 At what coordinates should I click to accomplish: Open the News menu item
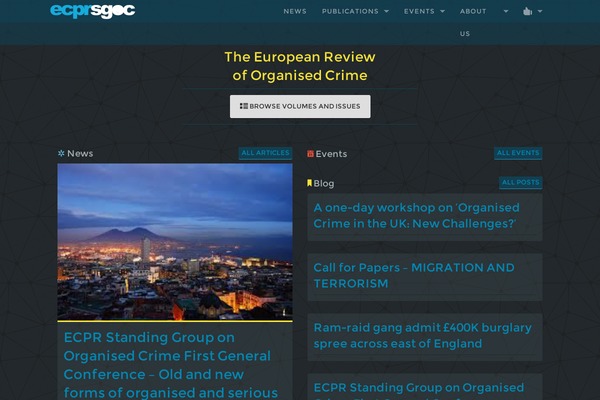(x=295, y=11)
